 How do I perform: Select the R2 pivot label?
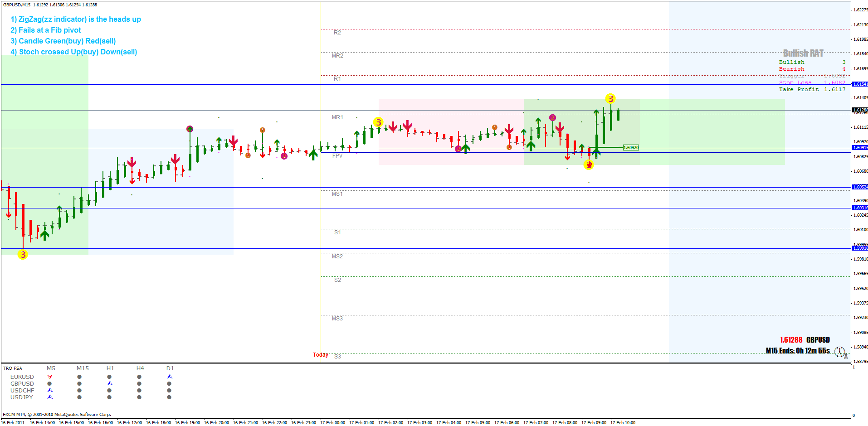337,33
